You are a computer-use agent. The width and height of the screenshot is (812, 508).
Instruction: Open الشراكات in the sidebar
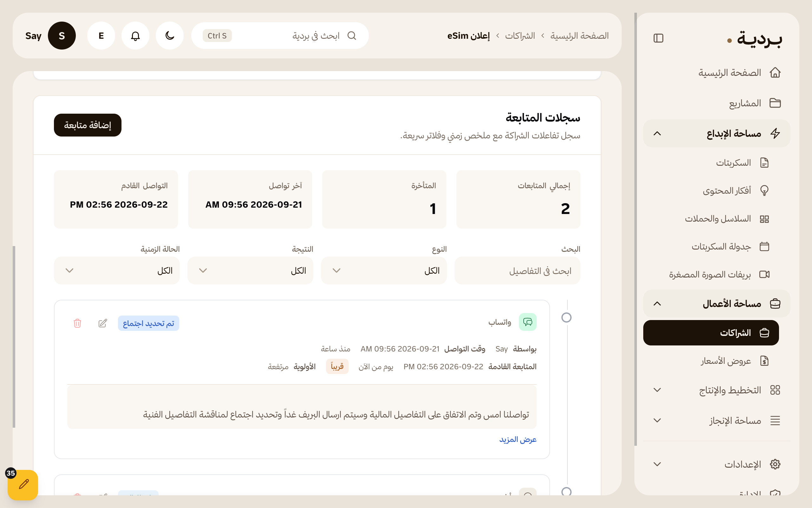point(711,333)
